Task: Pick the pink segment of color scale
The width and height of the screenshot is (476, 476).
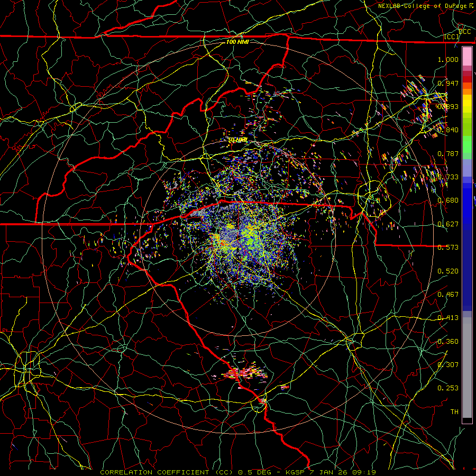Action: pos(467,57)
